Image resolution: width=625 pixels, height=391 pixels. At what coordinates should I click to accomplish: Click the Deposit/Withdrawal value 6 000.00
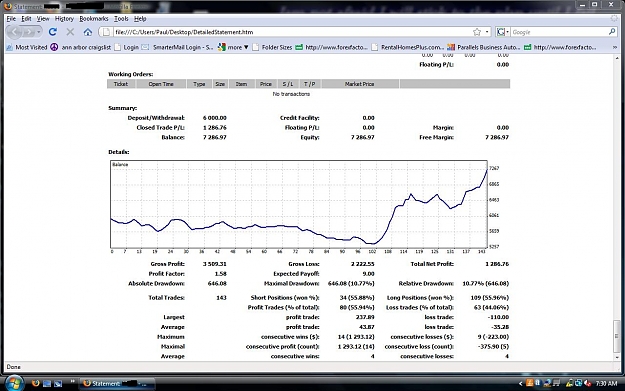215,118
